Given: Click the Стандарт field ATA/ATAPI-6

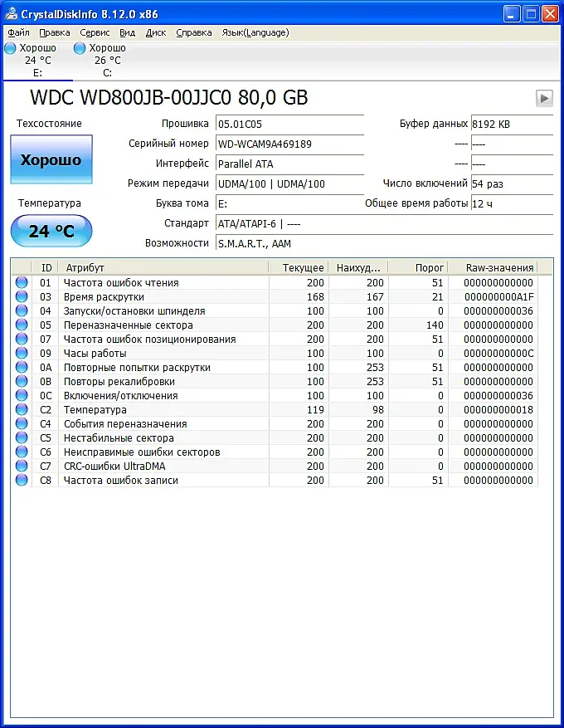Looking at the screenshot, I should coord(385,224).
